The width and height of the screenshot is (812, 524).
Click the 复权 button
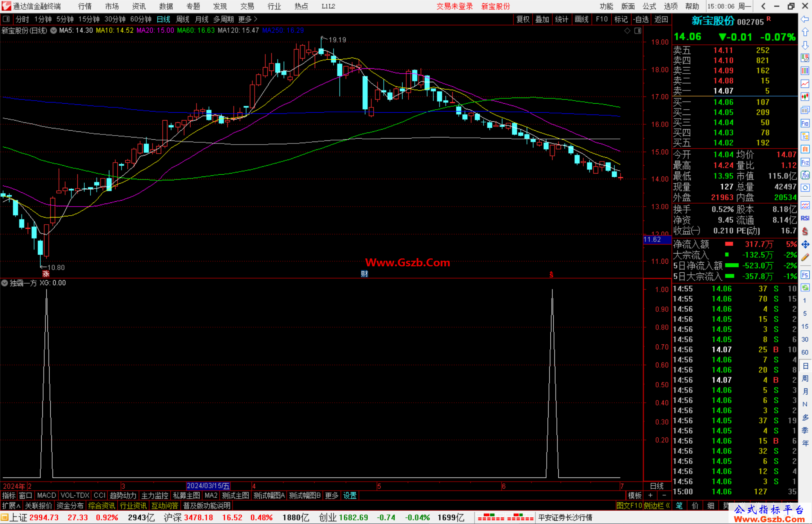pos(523,19)
